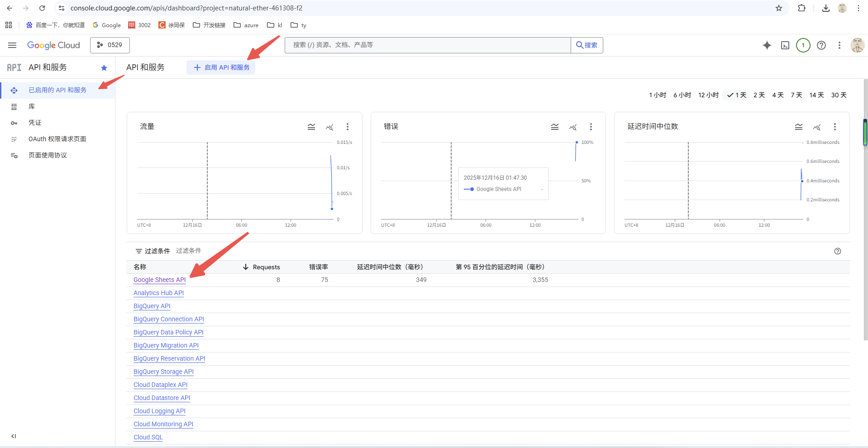Screen dimensions: 868x448
Task: Open the Google account avatar in console header
Action: click(x=858, y=45)
